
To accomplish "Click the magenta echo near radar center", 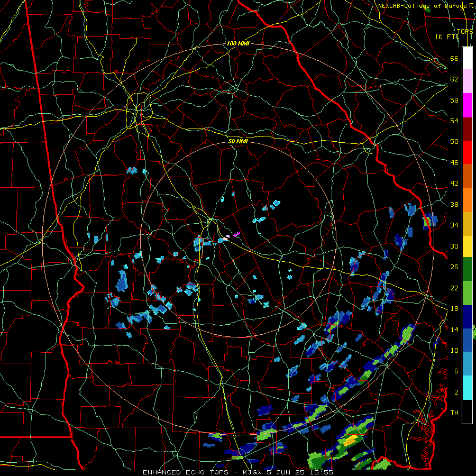I will coord(236,234).
